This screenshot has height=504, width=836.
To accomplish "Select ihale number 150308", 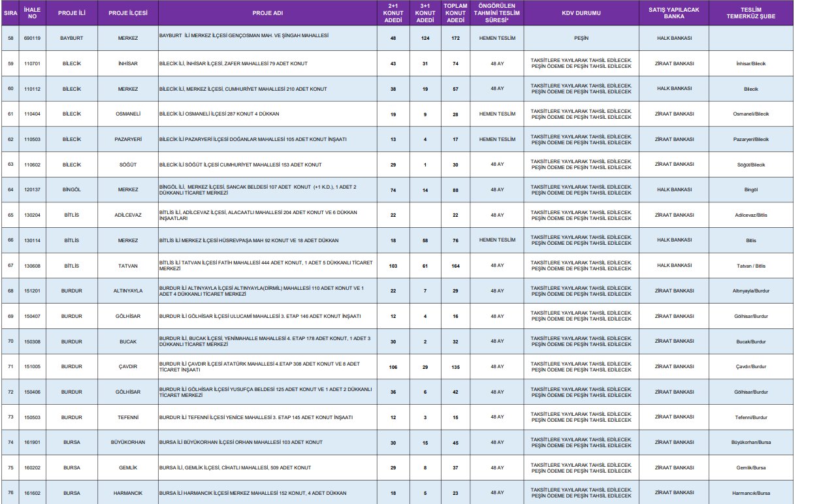I will point(32,341).
